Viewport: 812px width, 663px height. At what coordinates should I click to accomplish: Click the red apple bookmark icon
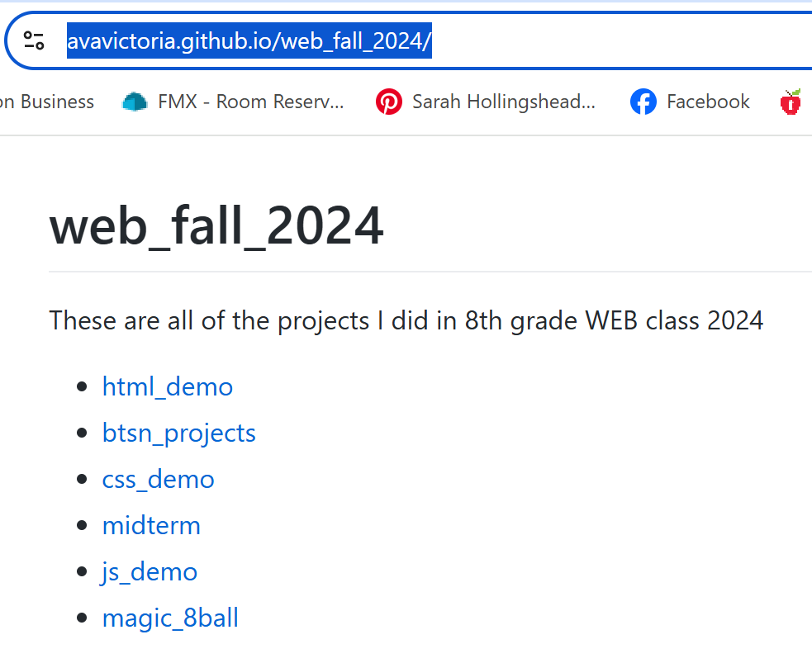(791, 102)
